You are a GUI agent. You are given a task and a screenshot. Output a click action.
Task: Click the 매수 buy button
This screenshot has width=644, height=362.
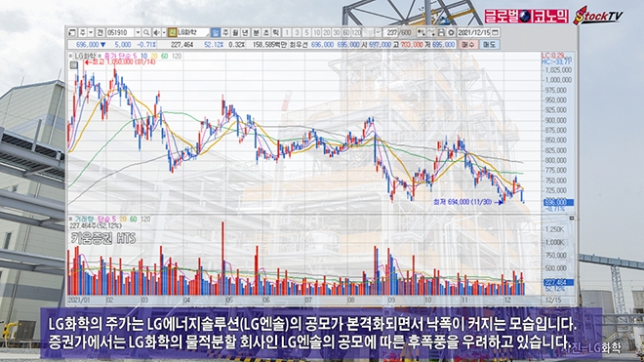(x=467, y=44)
